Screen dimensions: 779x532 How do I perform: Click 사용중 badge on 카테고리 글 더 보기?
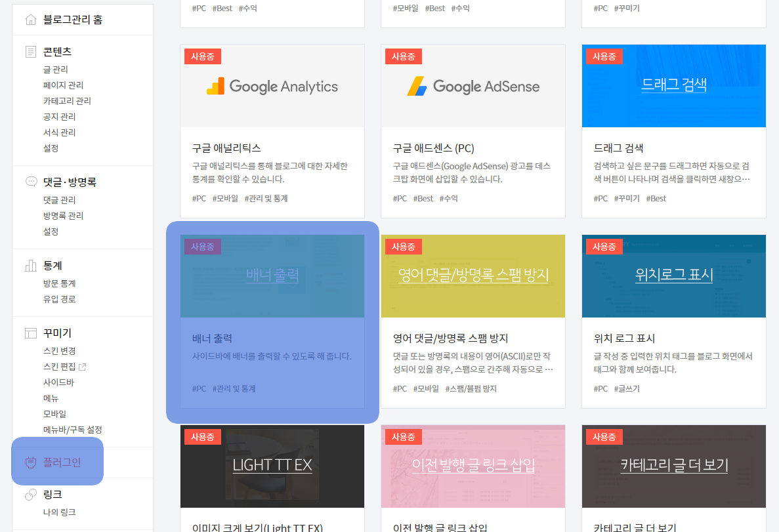(604, 437)
